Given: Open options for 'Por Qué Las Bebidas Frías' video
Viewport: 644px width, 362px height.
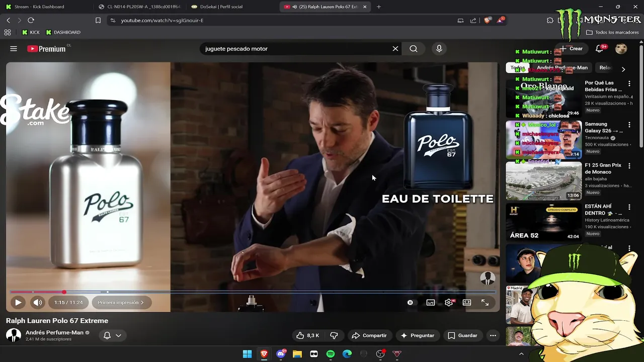Looking at the screenshot, I should [x=629, y=83].
